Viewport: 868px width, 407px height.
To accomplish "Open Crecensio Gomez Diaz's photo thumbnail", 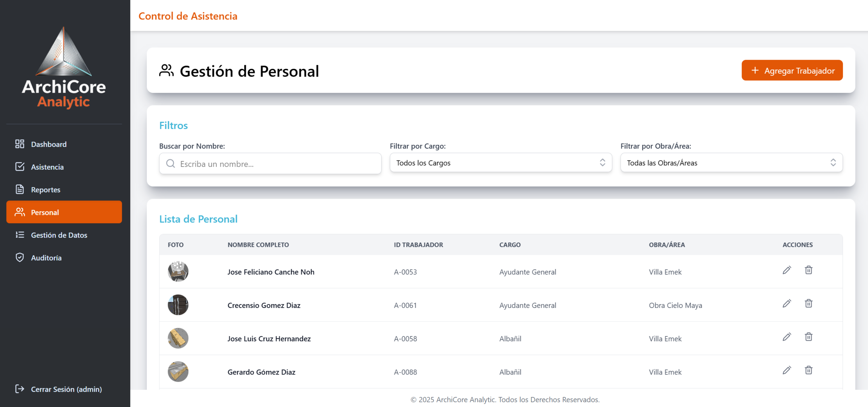I will coord(178,305).
